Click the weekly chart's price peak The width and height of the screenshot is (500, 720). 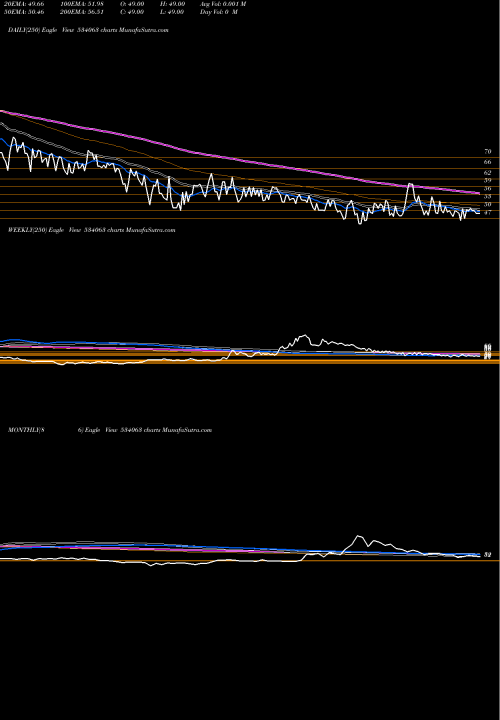pos(303,336)
